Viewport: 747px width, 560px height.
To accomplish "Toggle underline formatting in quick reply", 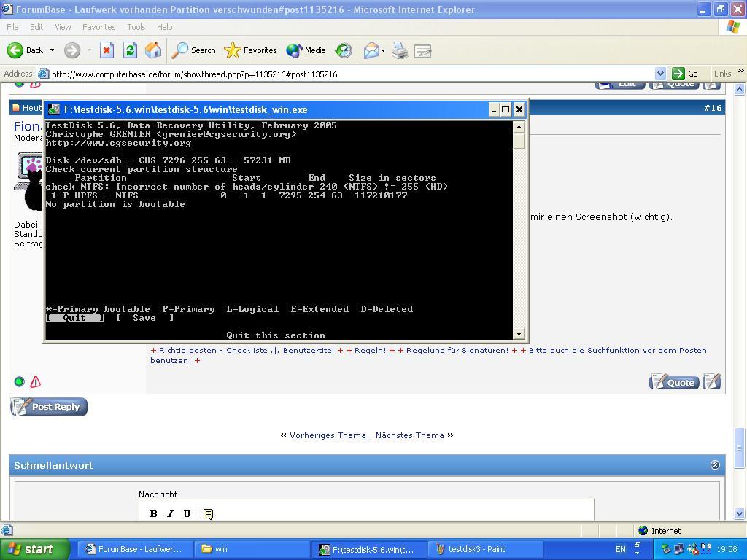I will [x=187, y=514].
